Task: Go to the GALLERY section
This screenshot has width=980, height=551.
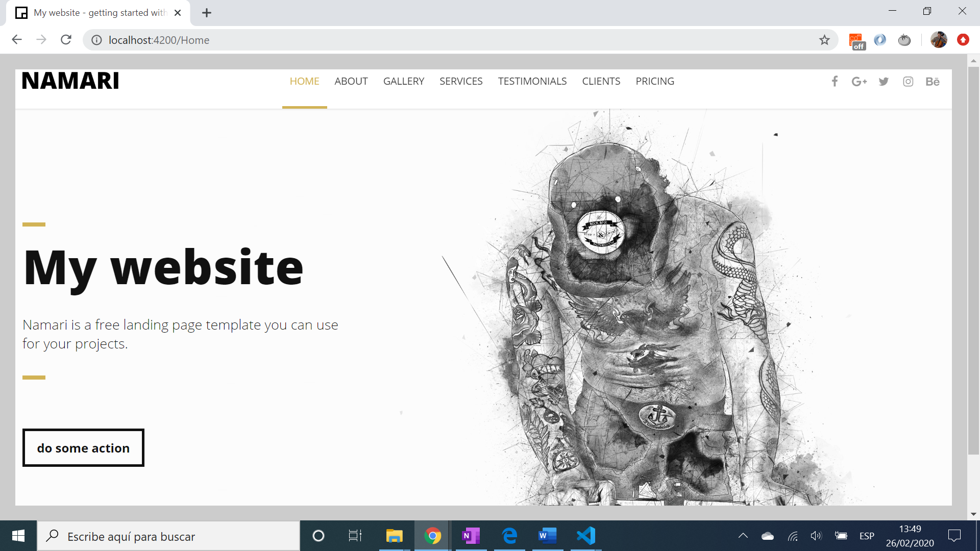Action: [x=404, y=82]
